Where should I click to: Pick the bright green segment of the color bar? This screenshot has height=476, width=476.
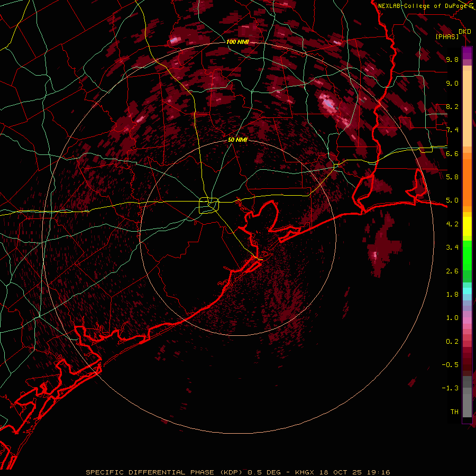pyautogui.click(x=467, y=255)
